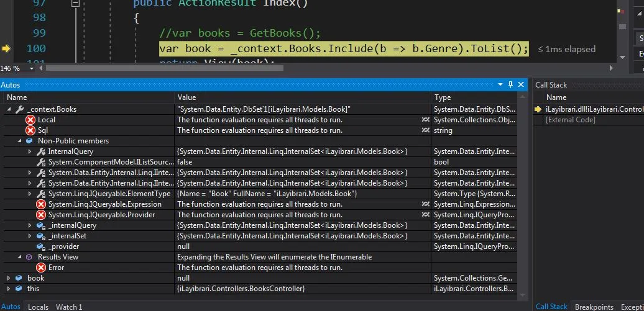This screenshot has width=644, height=311.
Task: Collapse the _context.Books node
Action: [9, 109]
